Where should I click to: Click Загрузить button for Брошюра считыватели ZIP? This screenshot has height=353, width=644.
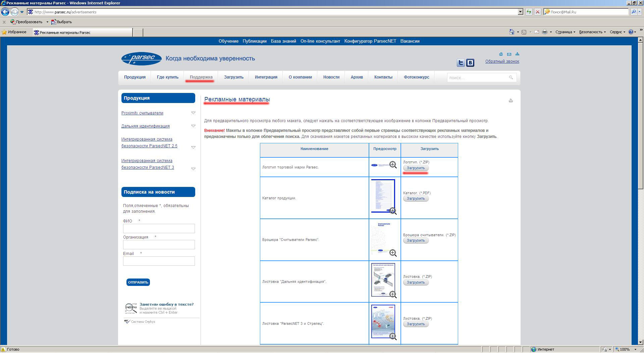[416, 240]
